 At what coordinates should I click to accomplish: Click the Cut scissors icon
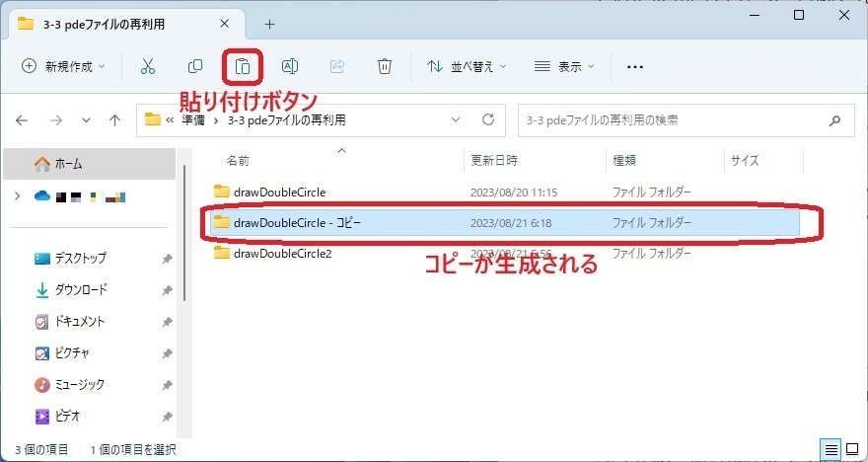pyautogui.click(x=147, y=66)
